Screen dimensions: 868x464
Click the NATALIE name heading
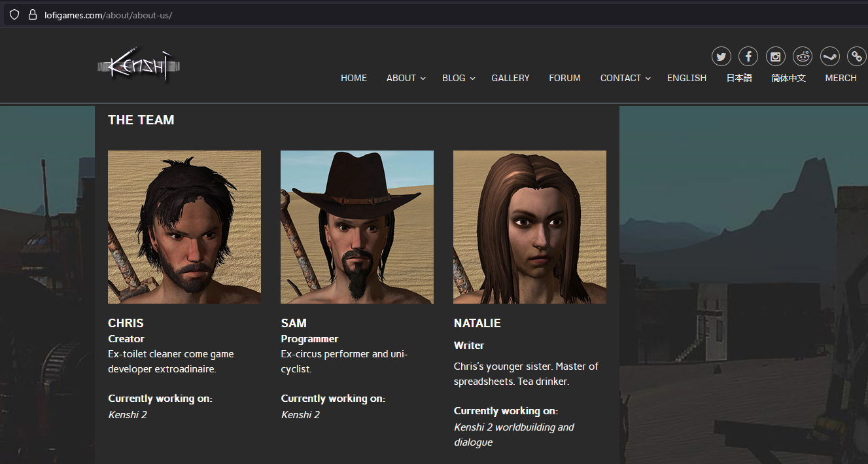tap(477, 323)
